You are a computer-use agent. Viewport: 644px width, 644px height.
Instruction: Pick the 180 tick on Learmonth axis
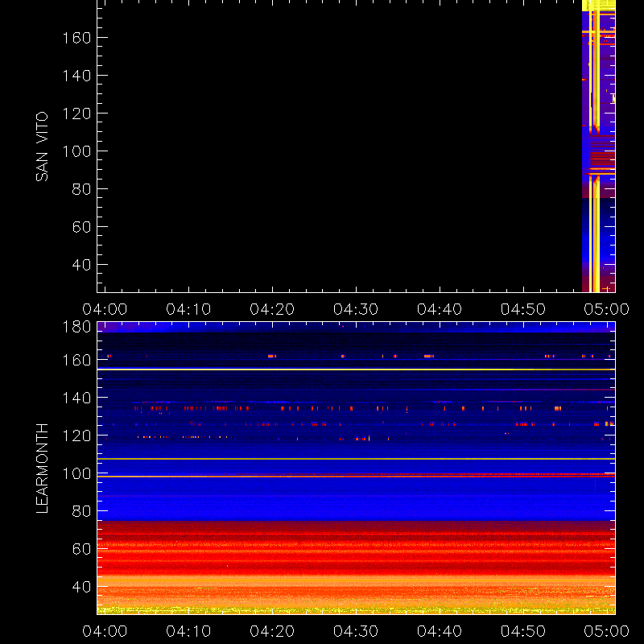click(x=76, y=327)
